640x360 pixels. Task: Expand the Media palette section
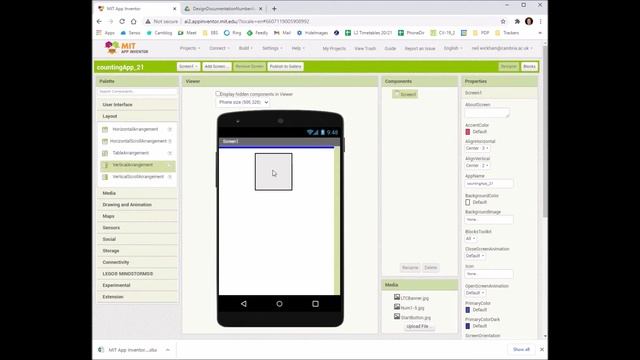138,193
